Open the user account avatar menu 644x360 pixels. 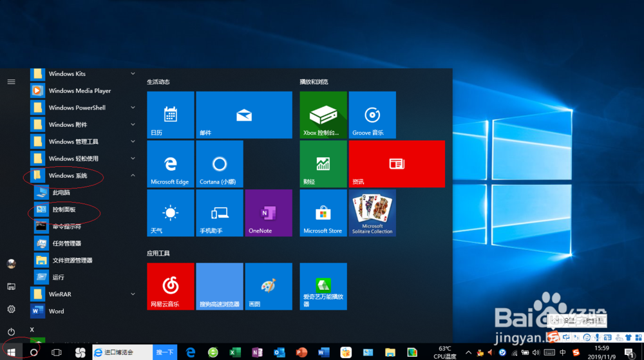(x=11, y=263)
